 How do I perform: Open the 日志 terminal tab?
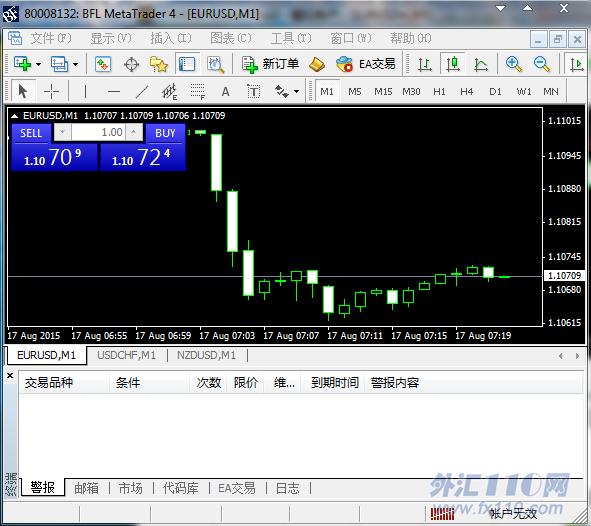pyautogui.click(x=287, y=488)
